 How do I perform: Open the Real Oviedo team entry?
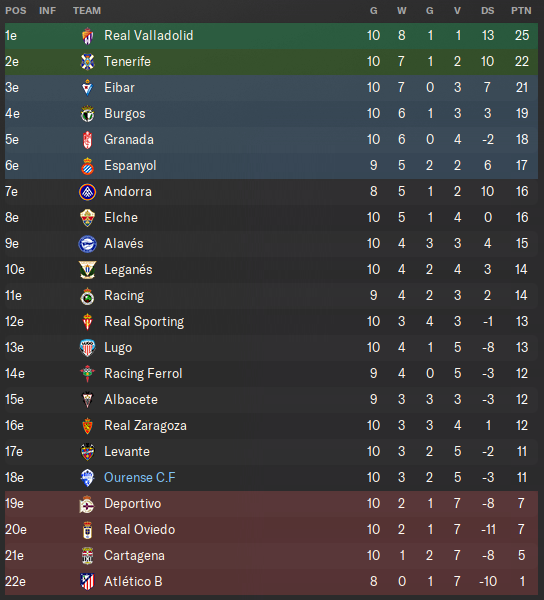point(140,529)
